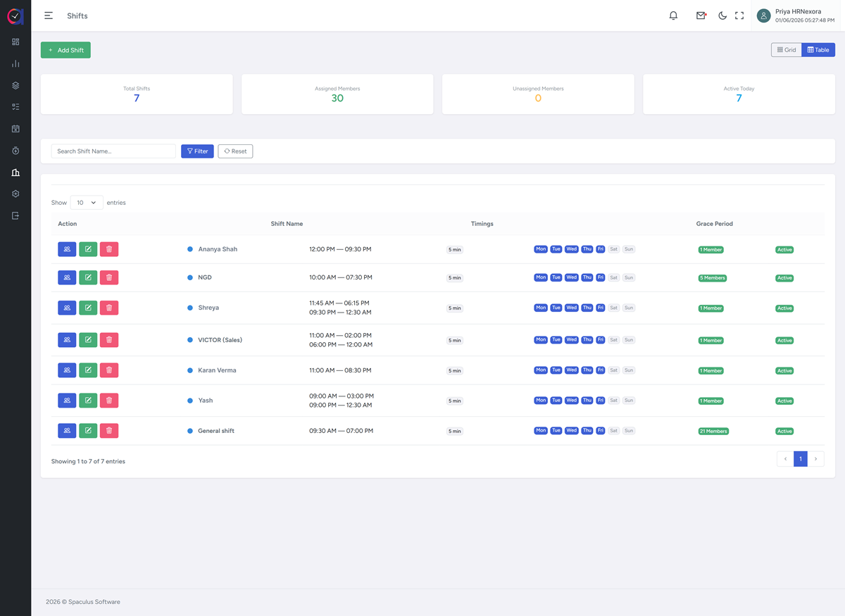This screenshot has height=616, width=845.
Task: Open the notifications bell
Action: [673, 15]
